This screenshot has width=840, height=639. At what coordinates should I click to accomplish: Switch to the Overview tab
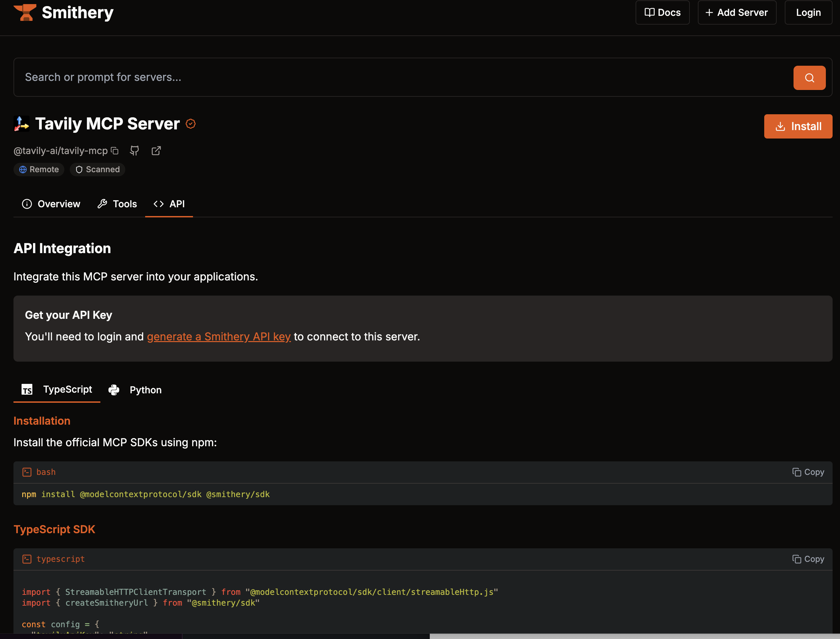(x=51, y=204)
